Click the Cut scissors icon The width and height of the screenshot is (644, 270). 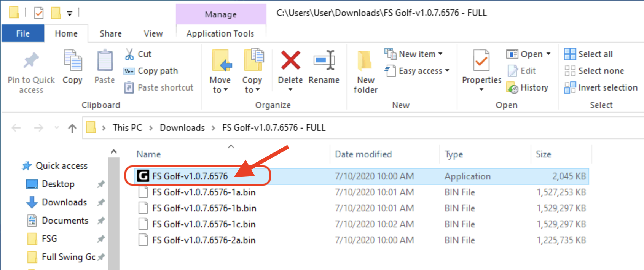(129, 54)
